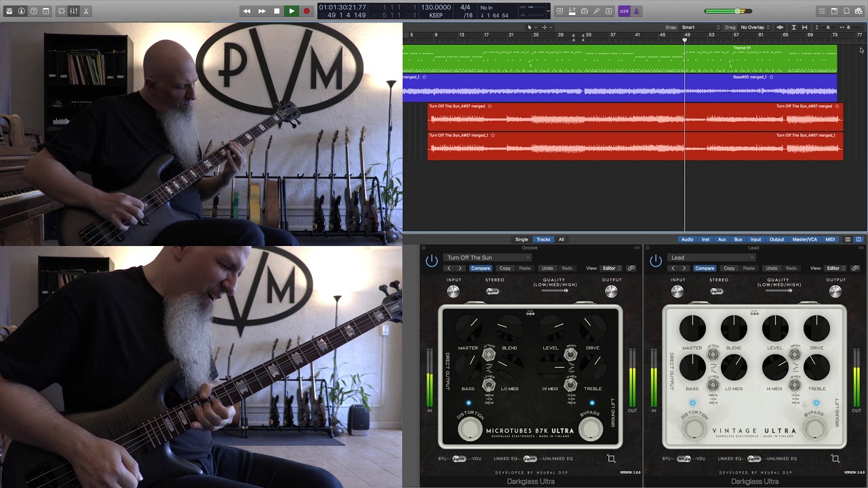The height and width of the screenshot is (488, 868).
Task: Toggle the Bus channel filter button
Action: [x=738, y=239]
